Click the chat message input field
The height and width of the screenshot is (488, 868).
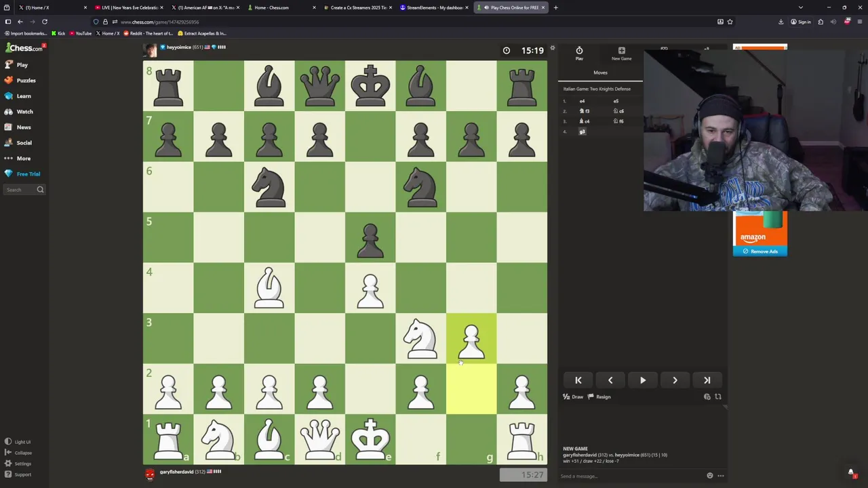[631, 476]
